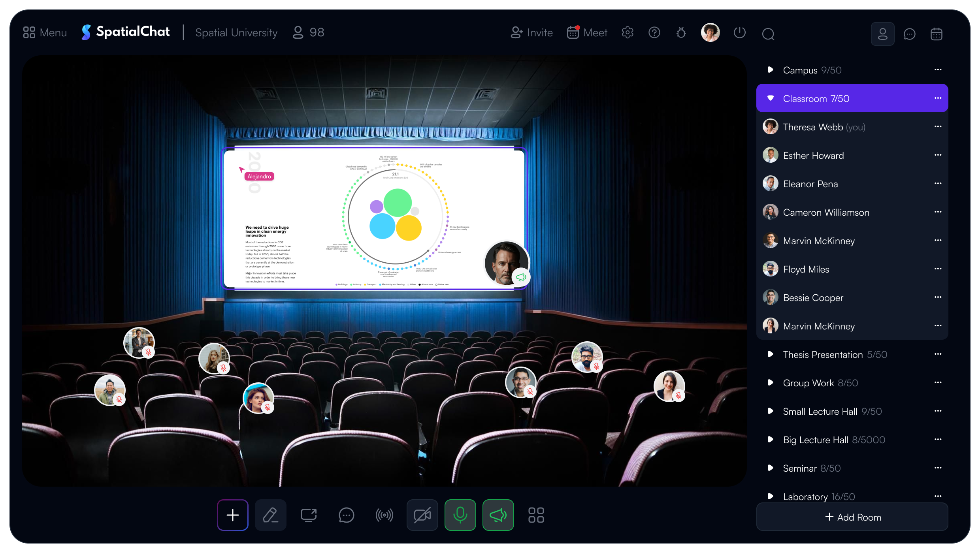Click the plus add content button
The width and height of the screenshot is (980, 553).
[x=233, y=515]
